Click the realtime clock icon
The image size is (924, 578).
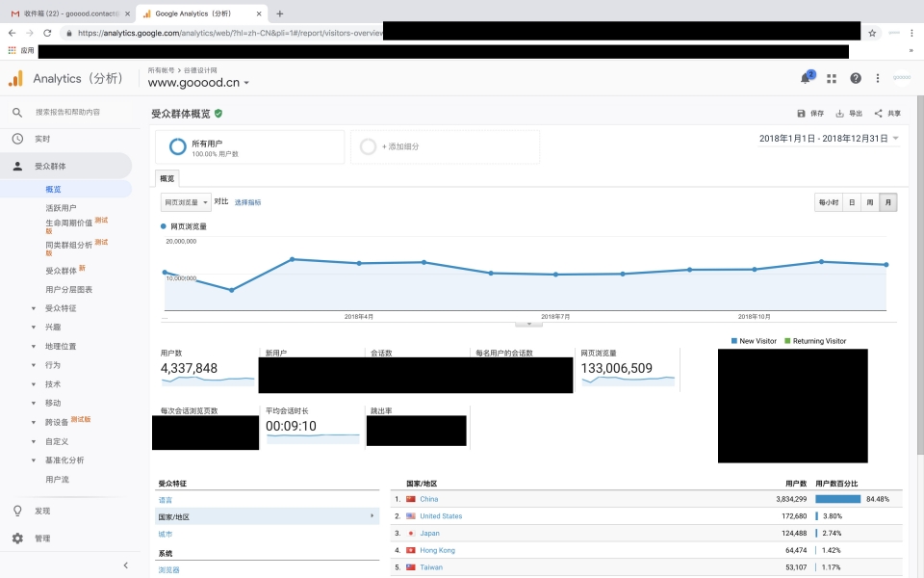17,139
